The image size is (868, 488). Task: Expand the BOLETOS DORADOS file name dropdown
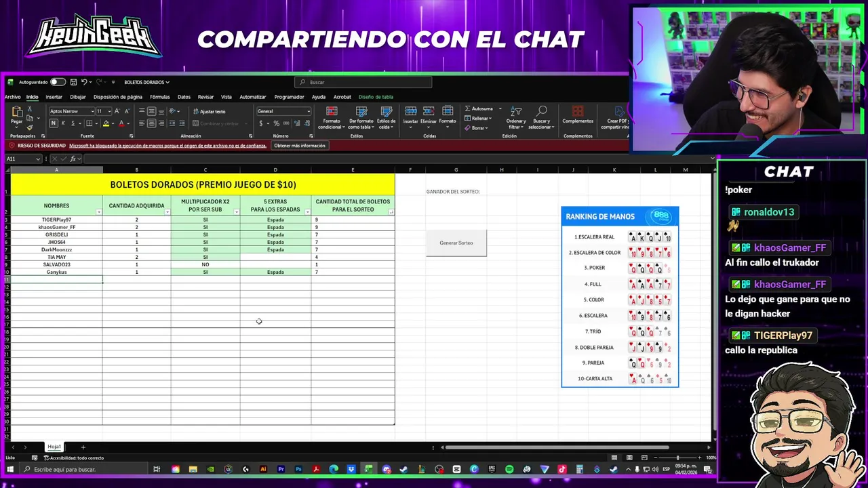click(x=167, y=82)
